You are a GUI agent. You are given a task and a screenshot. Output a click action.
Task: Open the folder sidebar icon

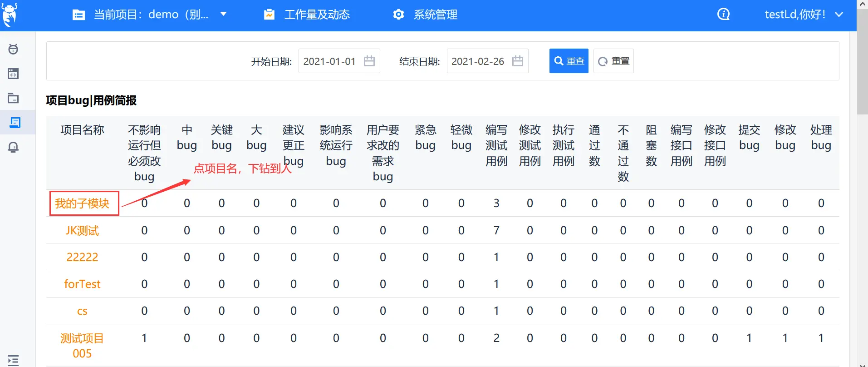pos(13,98)
